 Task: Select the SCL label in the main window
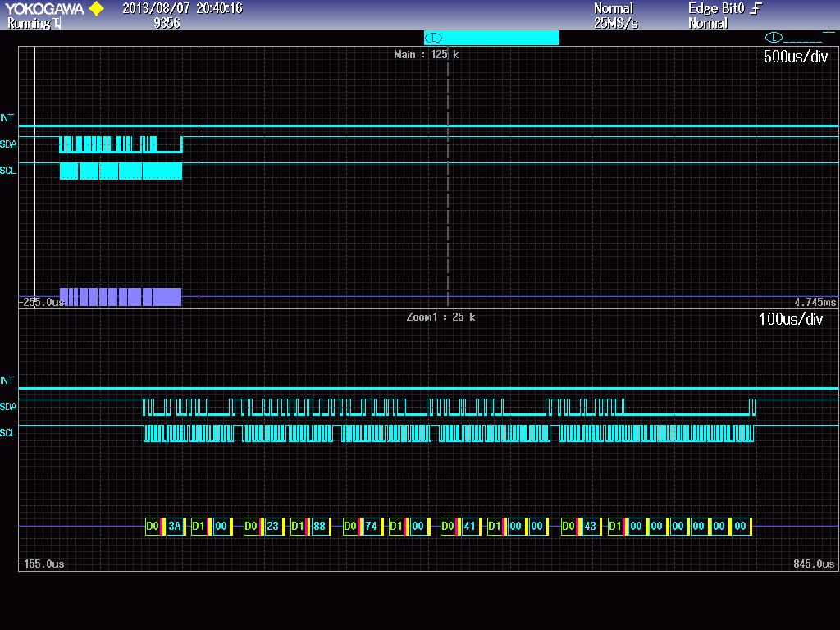8,171
